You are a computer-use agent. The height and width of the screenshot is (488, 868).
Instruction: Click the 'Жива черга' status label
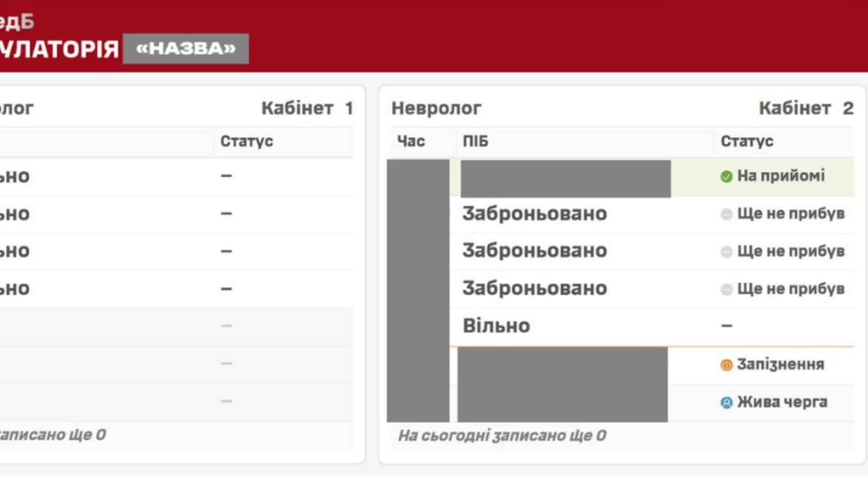(782, 402)
